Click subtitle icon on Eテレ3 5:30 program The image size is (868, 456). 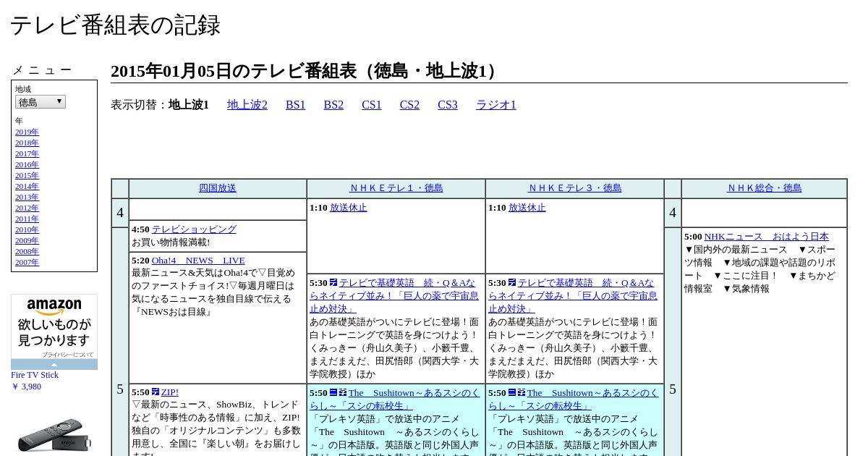512,283
